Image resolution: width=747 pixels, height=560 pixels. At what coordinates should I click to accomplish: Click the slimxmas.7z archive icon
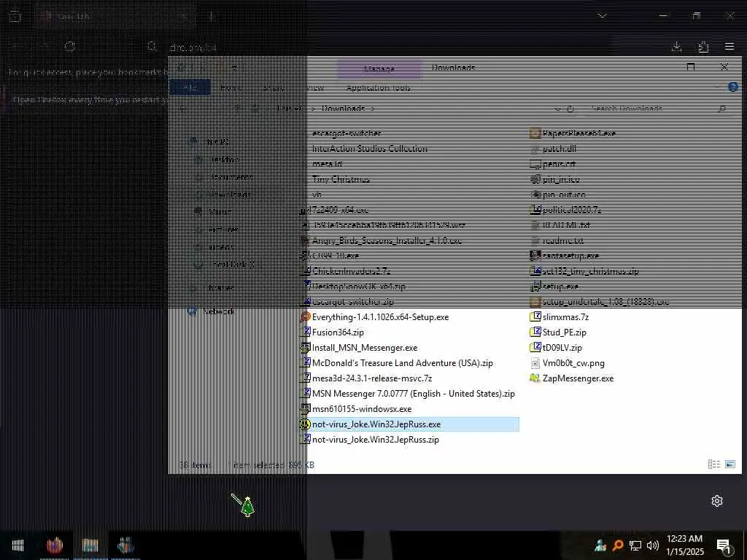[x=535, y=317]
